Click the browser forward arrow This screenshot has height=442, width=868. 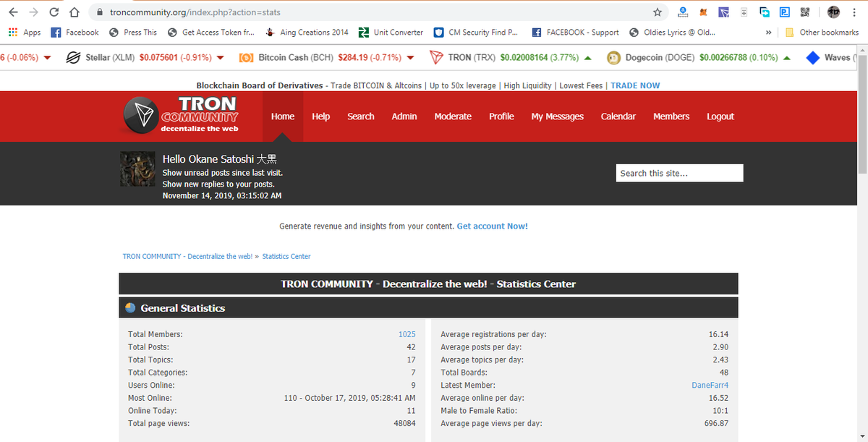(x=33, y=12)
